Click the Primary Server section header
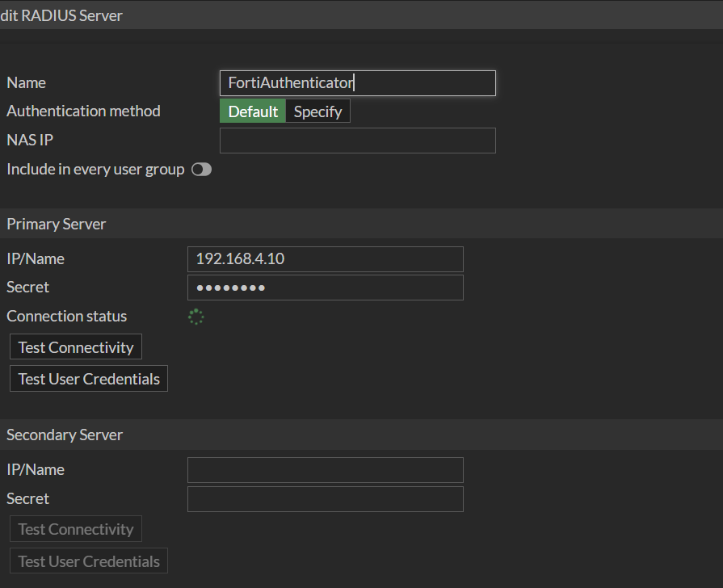 pos(56,224)
